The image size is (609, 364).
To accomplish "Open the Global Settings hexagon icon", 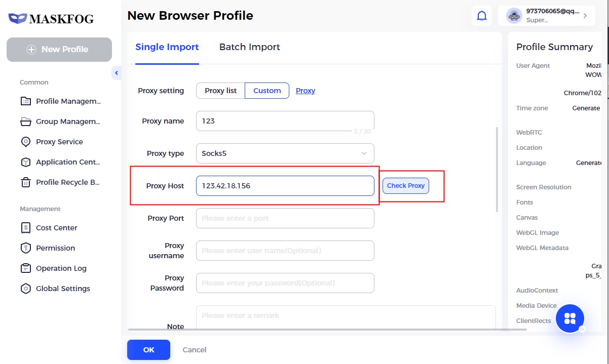I will click(26, 289).
